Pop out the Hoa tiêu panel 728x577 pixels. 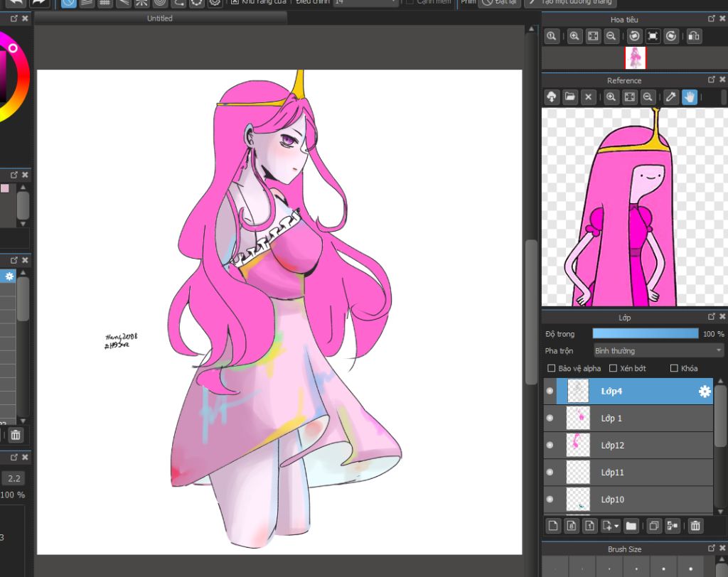tap(711, 18)
